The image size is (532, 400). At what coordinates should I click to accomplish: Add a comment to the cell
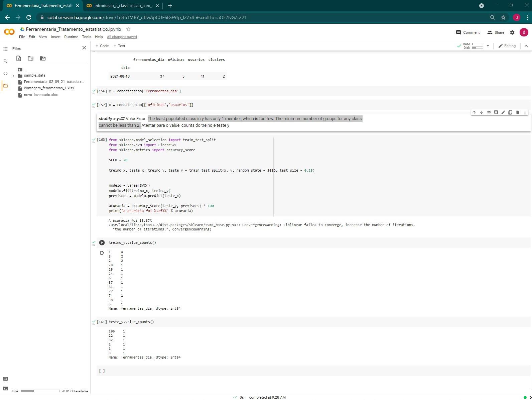coord(496,112)
